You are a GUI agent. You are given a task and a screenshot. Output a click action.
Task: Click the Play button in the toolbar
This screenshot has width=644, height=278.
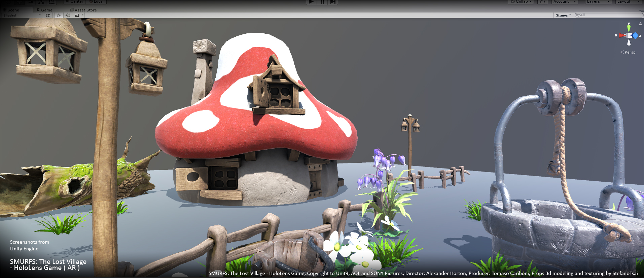311,2
